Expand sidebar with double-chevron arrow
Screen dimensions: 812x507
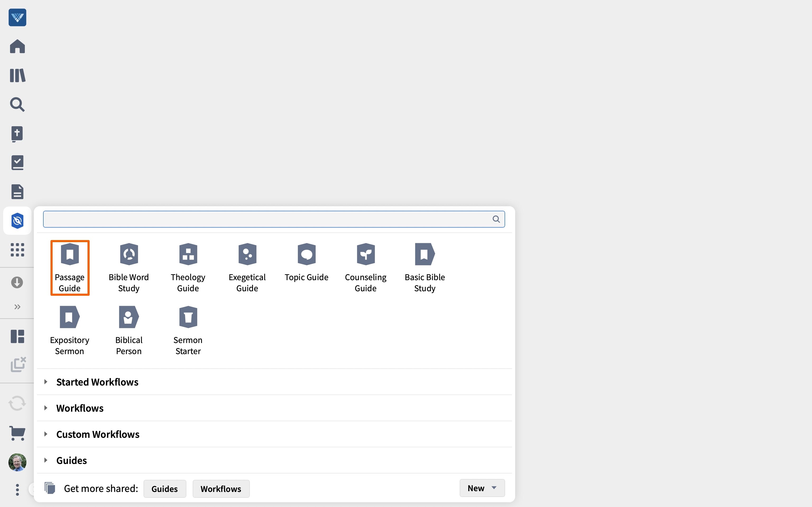(17, 307)
